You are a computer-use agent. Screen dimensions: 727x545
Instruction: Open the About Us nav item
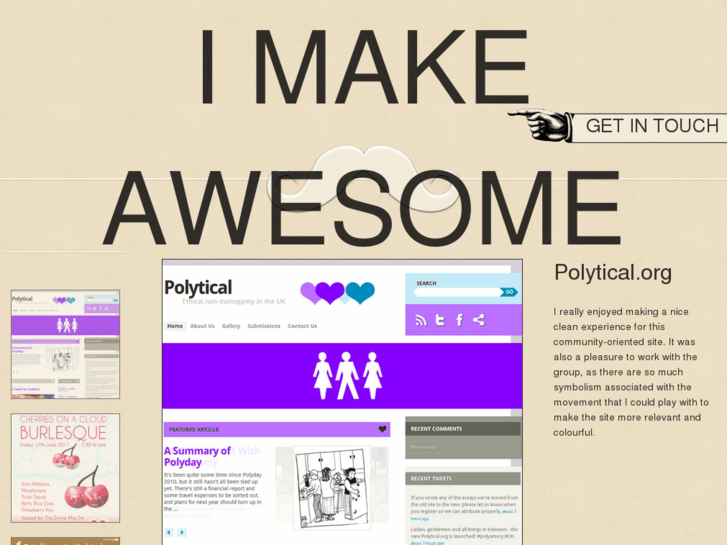(x=202, y=326)
